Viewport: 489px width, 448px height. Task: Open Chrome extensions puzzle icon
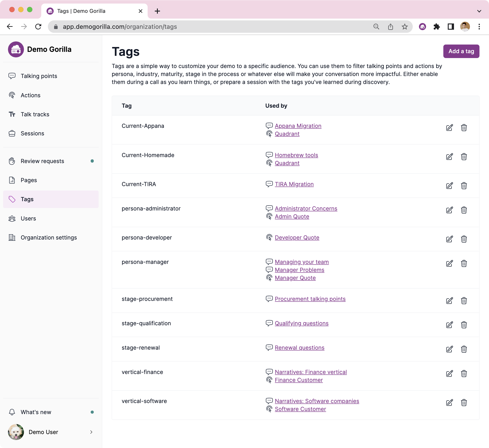(436, 27)
